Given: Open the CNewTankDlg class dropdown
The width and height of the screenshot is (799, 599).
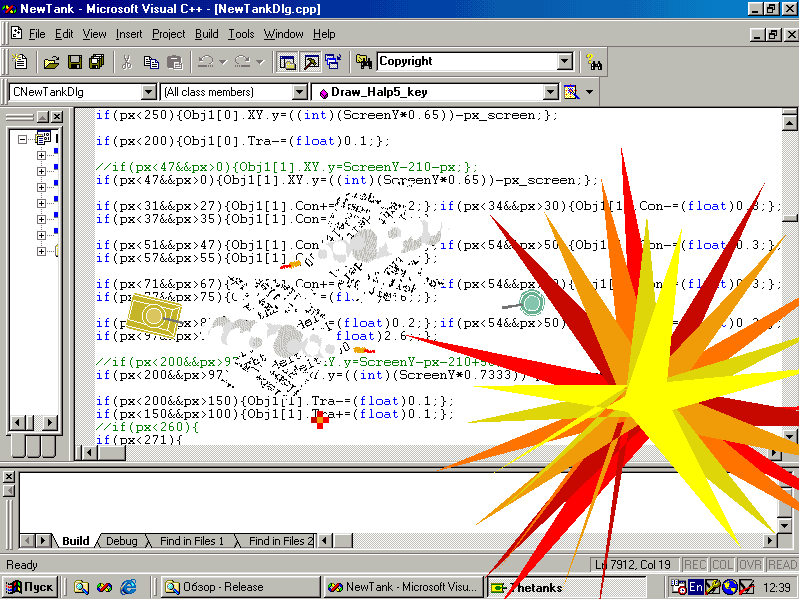Looking at the screenshot, I should [x=148, y=92].
